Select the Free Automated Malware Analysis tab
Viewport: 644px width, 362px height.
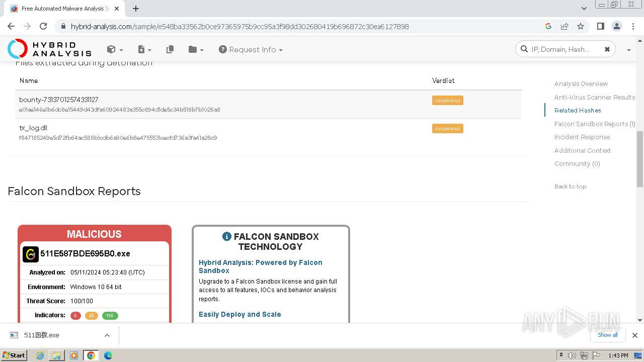click(x=65, y=9)
